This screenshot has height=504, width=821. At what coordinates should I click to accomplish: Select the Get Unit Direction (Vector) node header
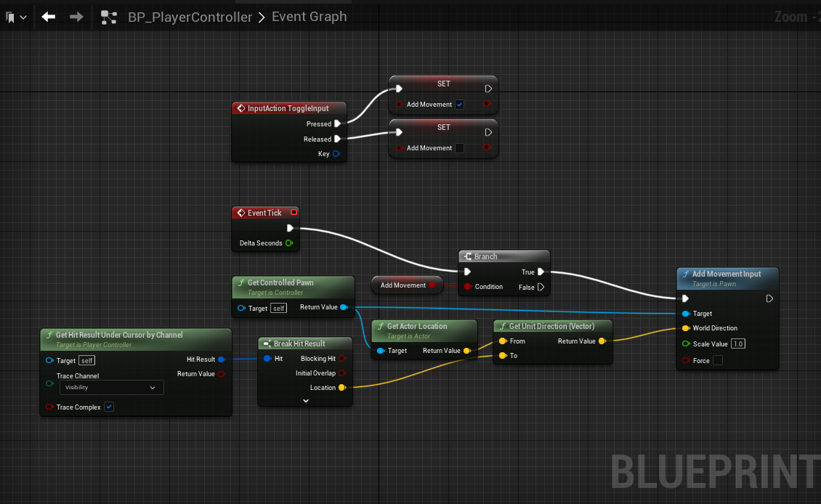(x=552, y=326)
